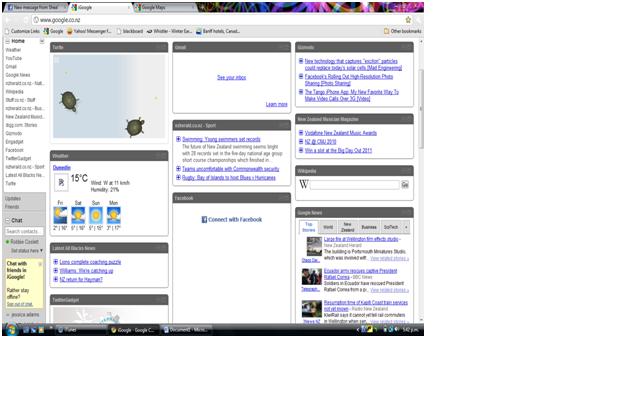This screenshot has width=640, height=400.
Task: Select YouTube in the left sidebar
Action: (13, 58)
